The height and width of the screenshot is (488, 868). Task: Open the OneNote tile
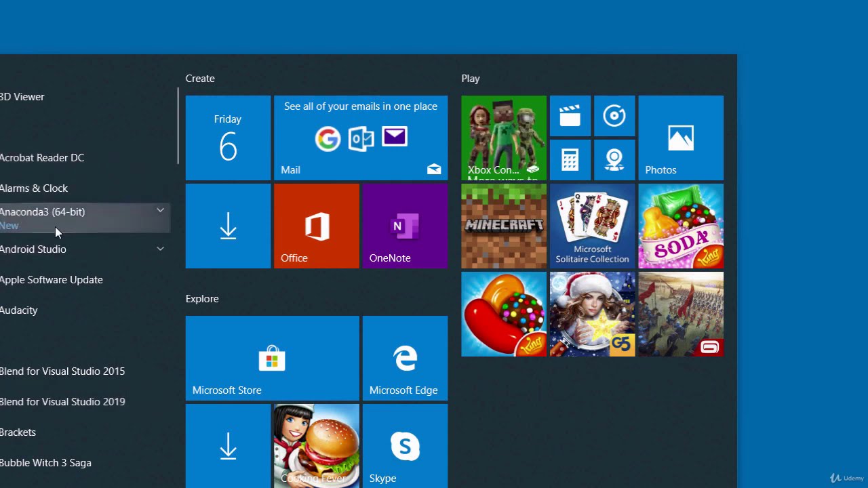coord(405,226)
